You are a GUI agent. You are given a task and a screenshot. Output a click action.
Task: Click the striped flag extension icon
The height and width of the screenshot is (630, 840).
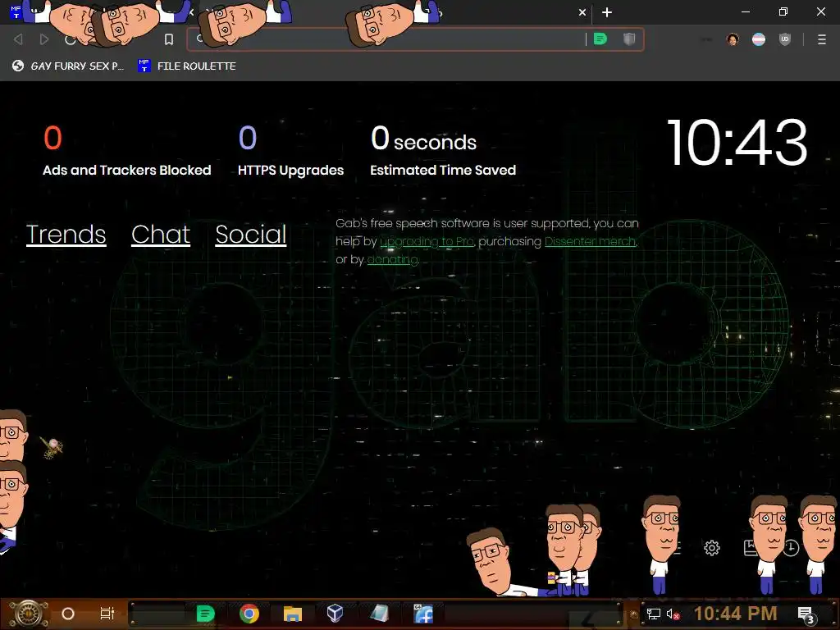point(759,39)
